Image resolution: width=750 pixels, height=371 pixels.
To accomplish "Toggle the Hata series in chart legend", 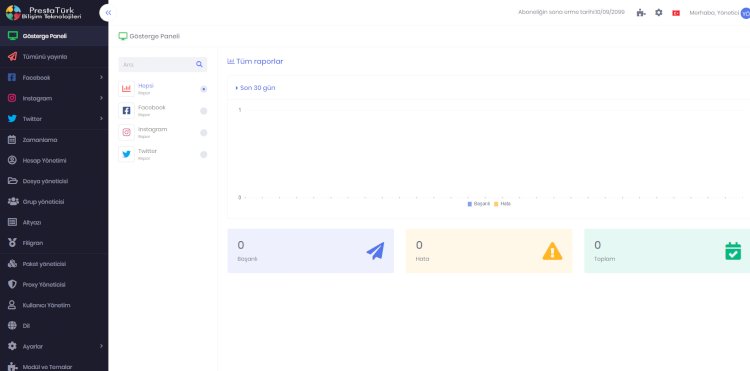I will [502, 204].
